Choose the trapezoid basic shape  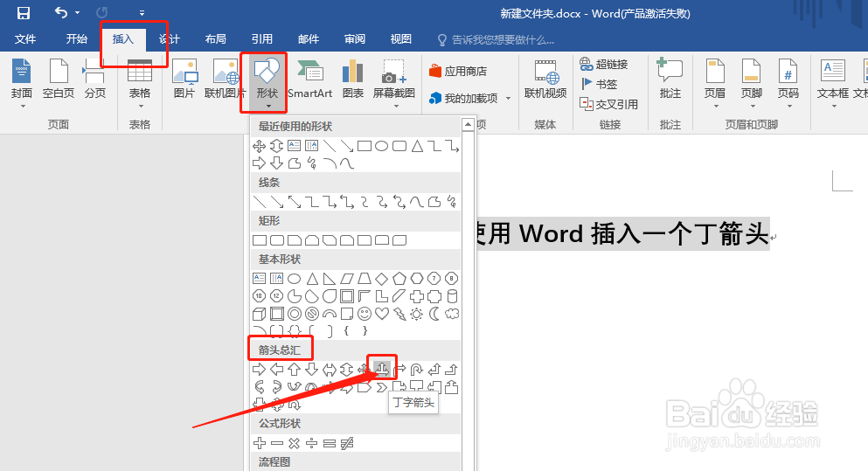[365, 279]
